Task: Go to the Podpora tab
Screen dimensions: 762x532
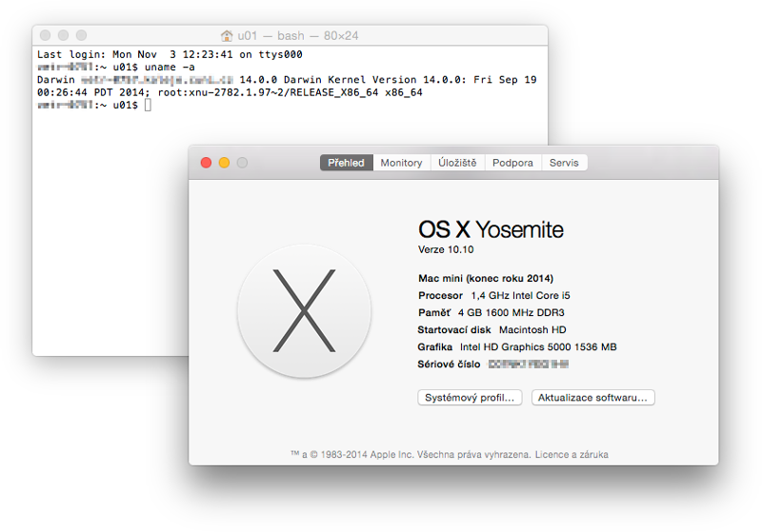Action: pos(512,163)
